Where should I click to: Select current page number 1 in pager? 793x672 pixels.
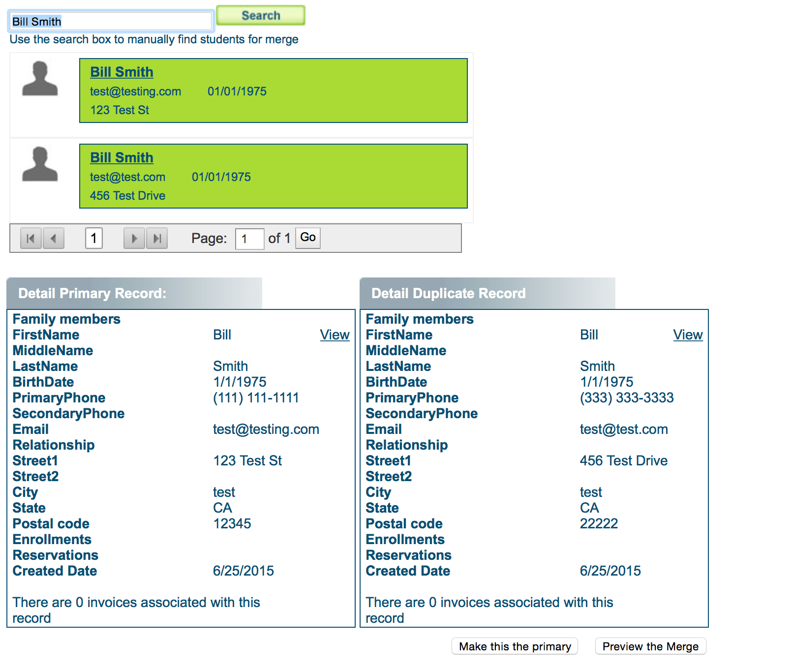pyautogui.click(x=94, y=239)
